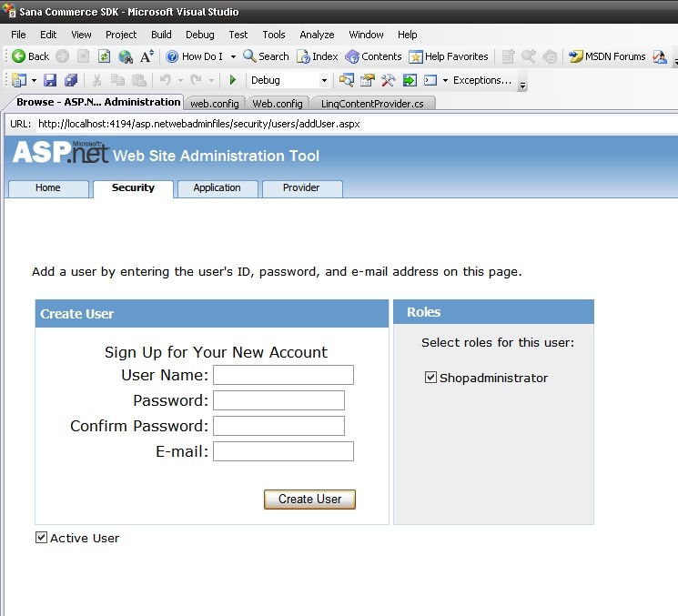Open help Contents
Image resolution: width=678 pixels, height=616 pixels.
coord(374,56)
